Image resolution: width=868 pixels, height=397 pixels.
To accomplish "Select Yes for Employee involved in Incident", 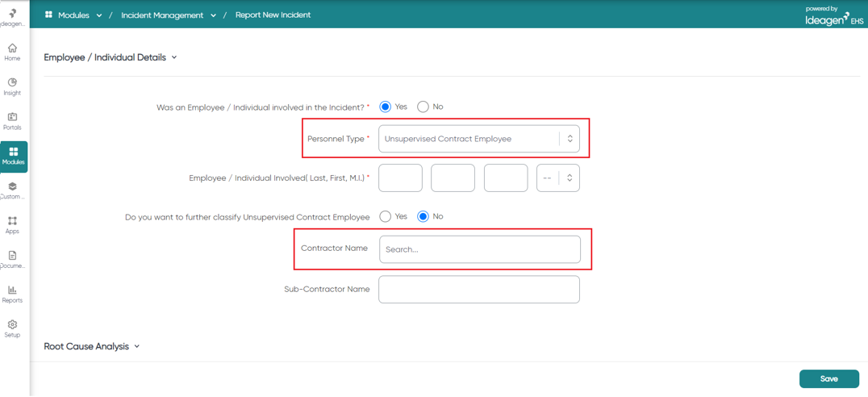I will pyautogui.click(x=386, y=107).
